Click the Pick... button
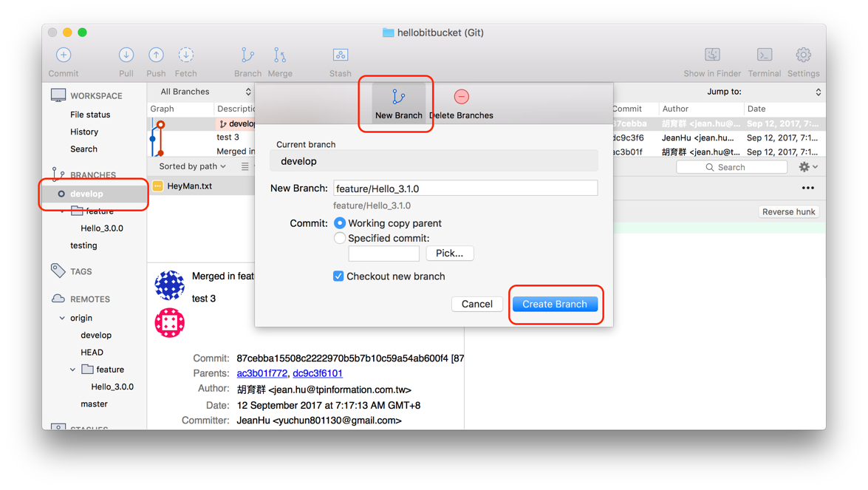Image resolution: width=868 pixels, height=490 pixels. tap(449, 253)
